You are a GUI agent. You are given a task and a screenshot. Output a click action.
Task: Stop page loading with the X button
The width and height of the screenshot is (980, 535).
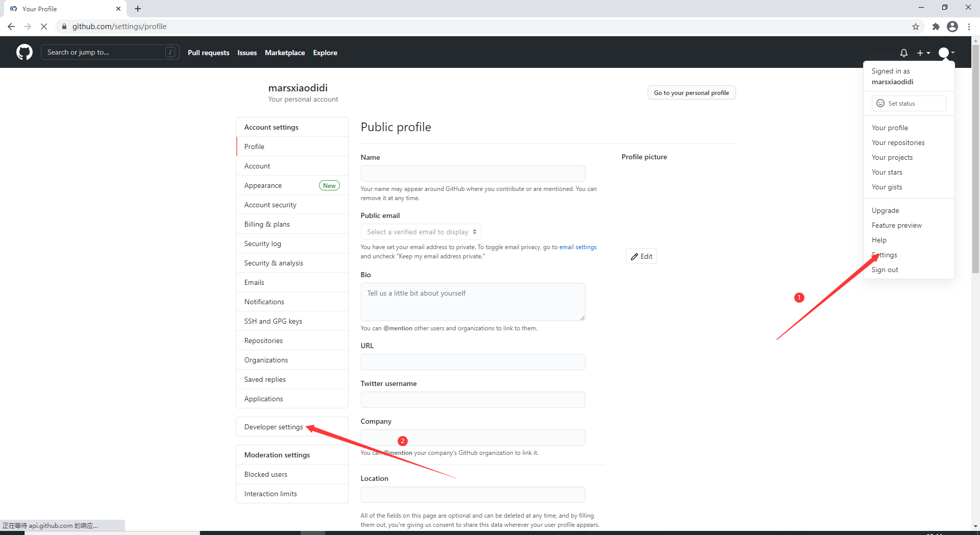pyautogui.click(x=44, y=27)
